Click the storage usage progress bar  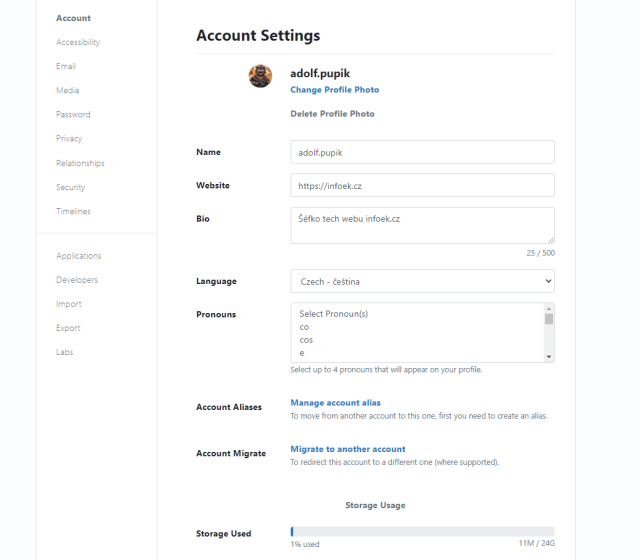(422, 531)
